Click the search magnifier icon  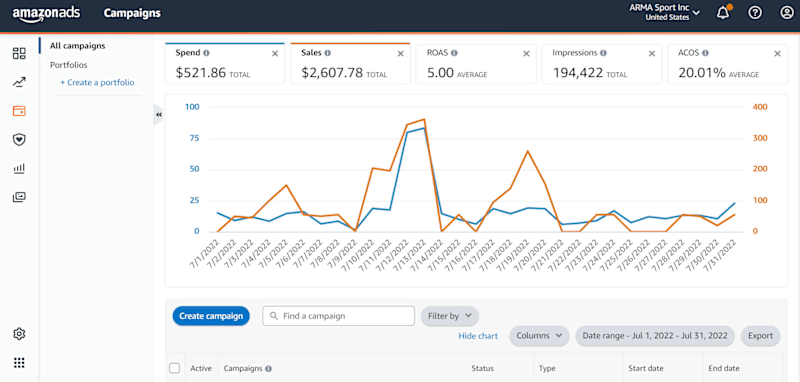pyautogui.click(x=273, y=316)
